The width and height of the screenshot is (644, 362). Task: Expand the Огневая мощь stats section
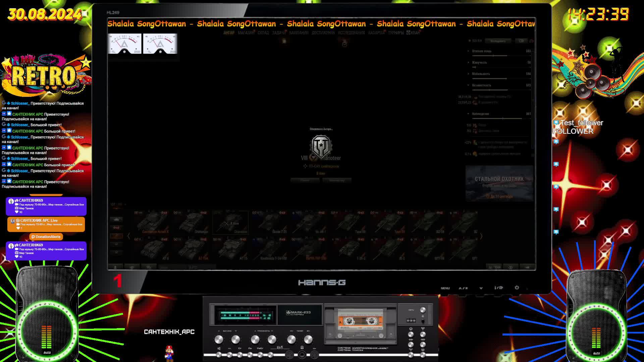tap(481, 51)
